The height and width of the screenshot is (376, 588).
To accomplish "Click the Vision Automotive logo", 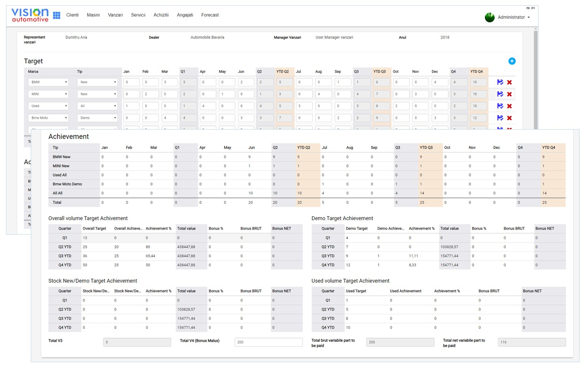I will click(x=30, y=15).
